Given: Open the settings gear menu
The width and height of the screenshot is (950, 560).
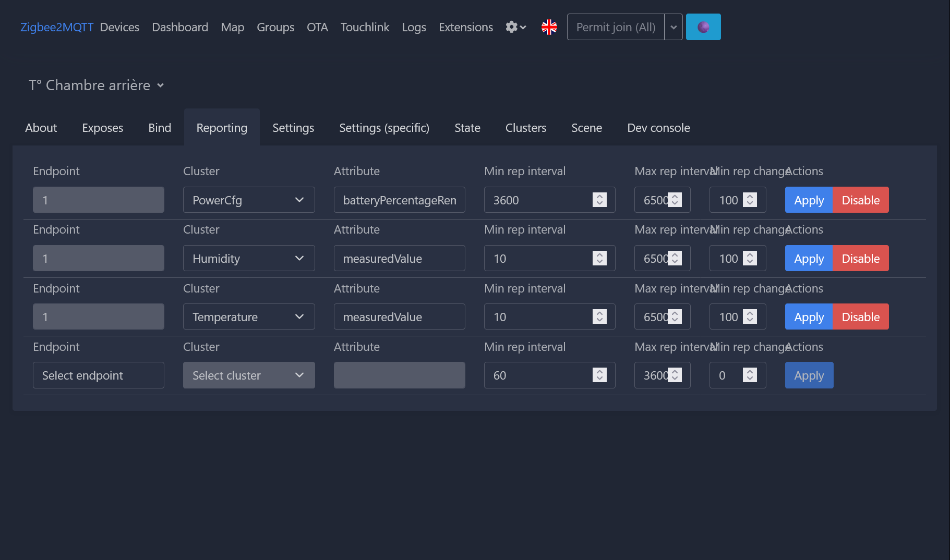Looking at the screenshot, I should point(515,27).
